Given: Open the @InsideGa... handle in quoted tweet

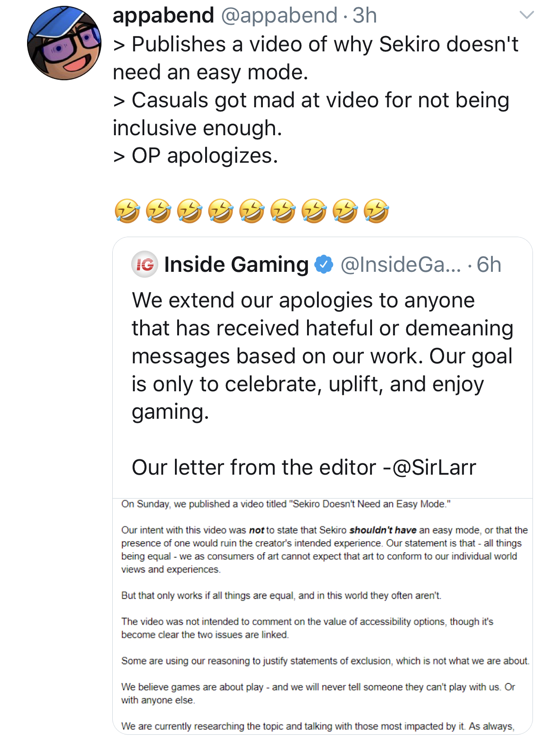Looking at the screenshot, I should coord(401,265).
